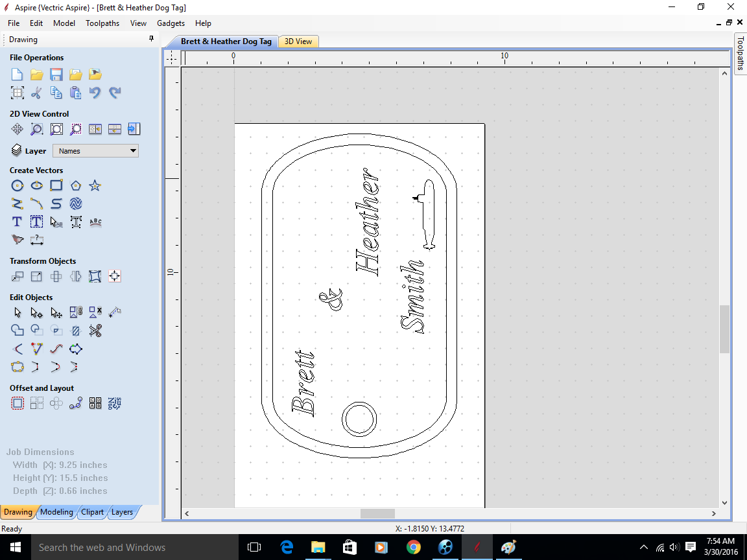Viewport: 747px width, 560px height.
Task: Select the Draw Text T tool
Action: [17, 222]
